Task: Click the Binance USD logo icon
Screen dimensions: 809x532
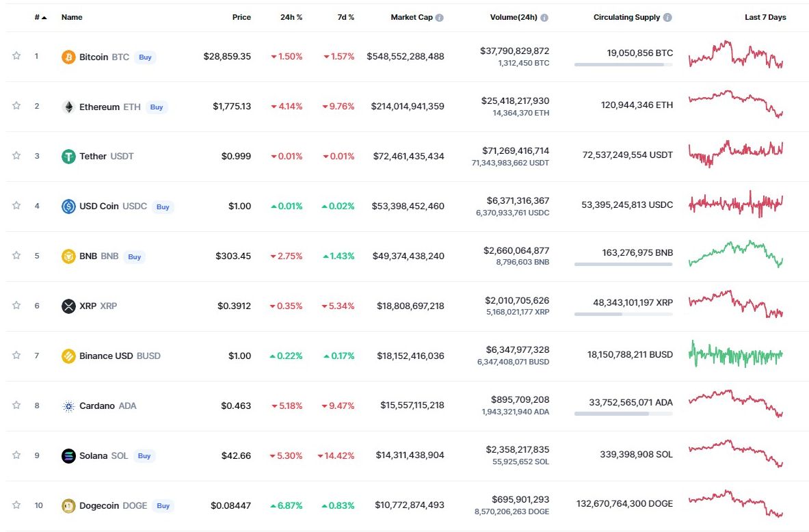Action: (68, 356)
